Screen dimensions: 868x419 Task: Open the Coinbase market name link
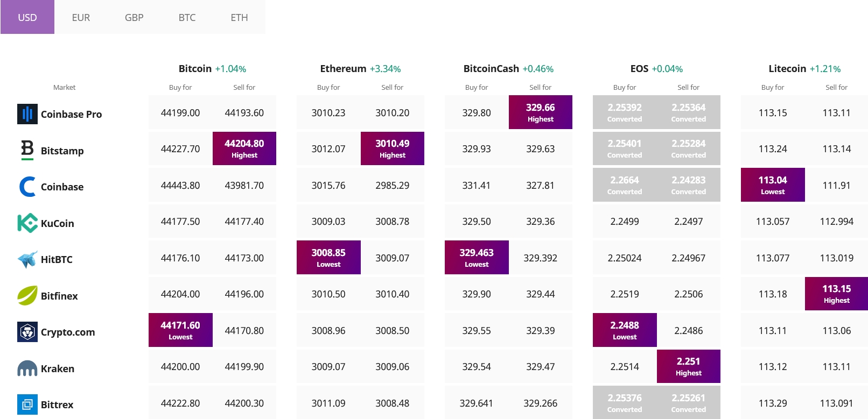tap(62, 187)
